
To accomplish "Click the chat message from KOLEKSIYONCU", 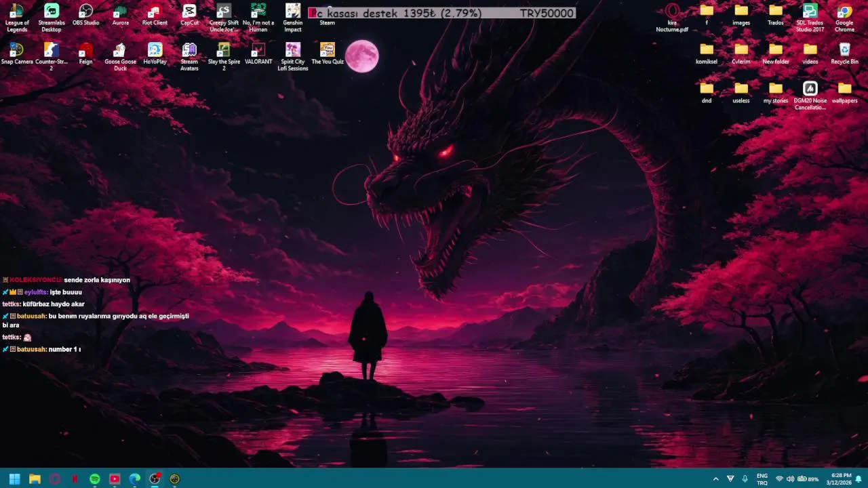I will point(66,280).
